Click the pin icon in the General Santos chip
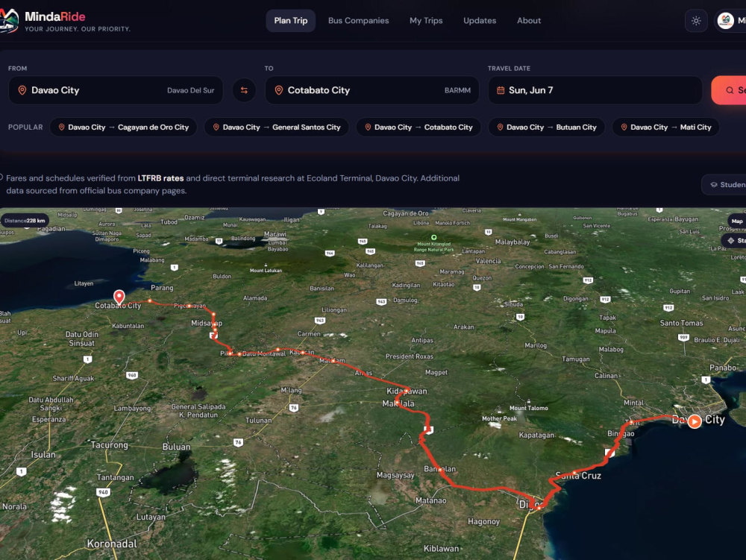The height and width of the screenshot is (560, 746). 216,128
